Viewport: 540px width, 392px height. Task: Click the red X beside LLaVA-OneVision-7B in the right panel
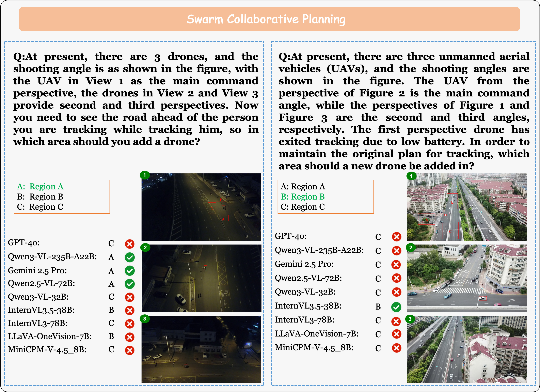pyautogui.click(x=396, y=334)
